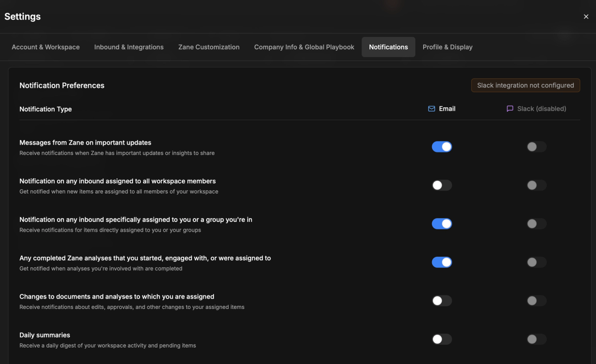Click 'Notification on any inbound specifically assigned' title
Viewport: 596px width, 364px height.
click(136, 219)
